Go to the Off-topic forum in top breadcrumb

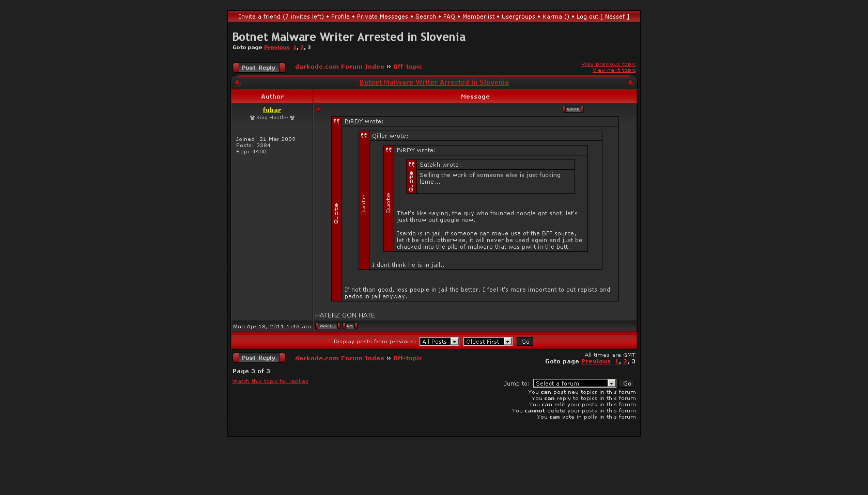[408, 67]
